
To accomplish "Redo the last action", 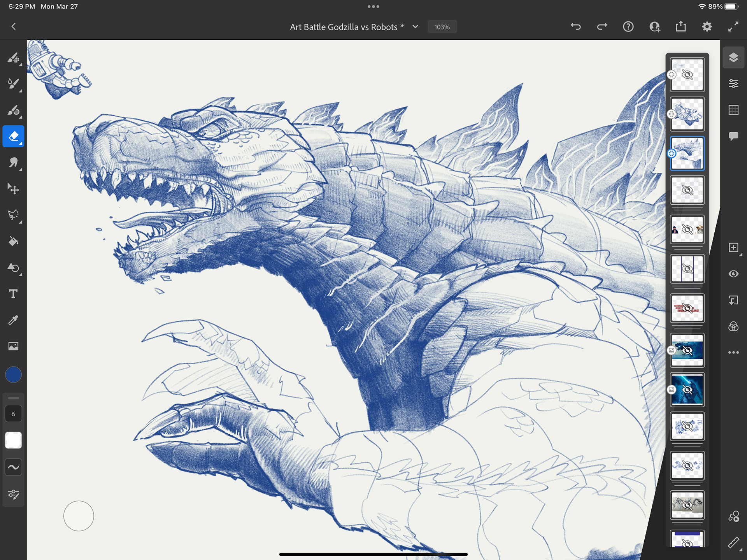I will point(602,26).
